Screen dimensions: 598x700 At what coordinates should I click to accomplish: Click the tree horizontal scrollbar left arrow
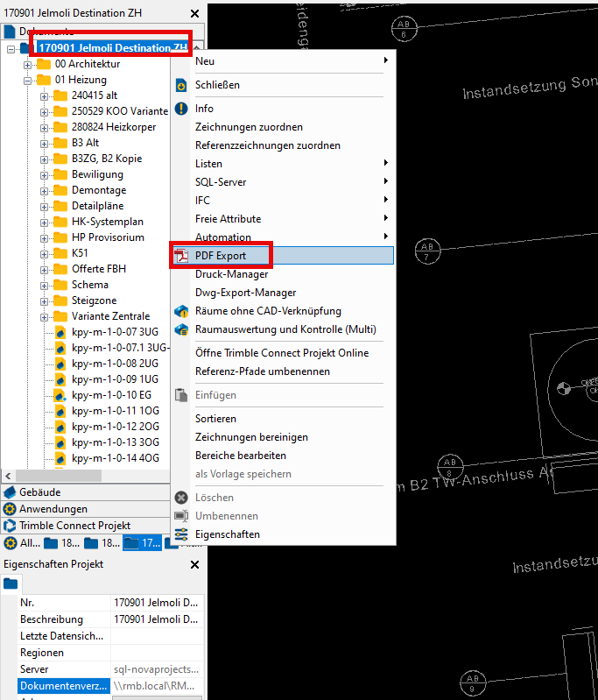pos(8,476)
